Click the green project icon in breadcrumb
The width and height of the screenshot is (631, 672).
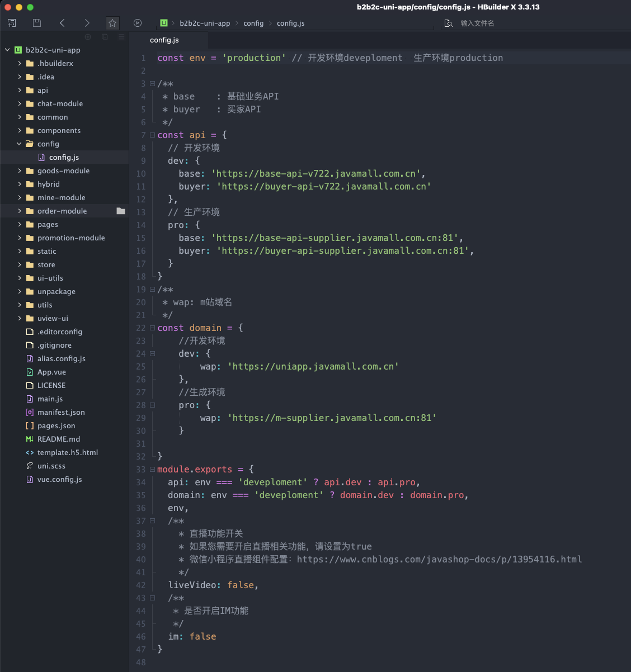(x=164, y=23)
